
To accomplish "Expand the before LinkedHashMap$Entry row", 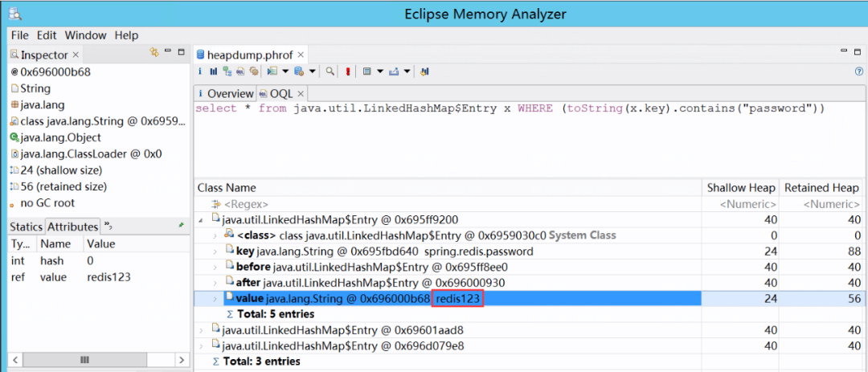I will [215, 268].
